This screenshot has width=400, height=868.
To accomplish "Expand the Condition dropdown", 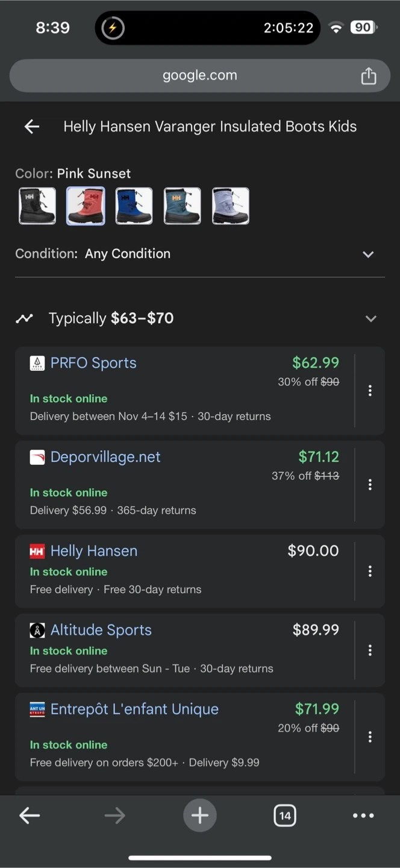I will pos(368,254).
